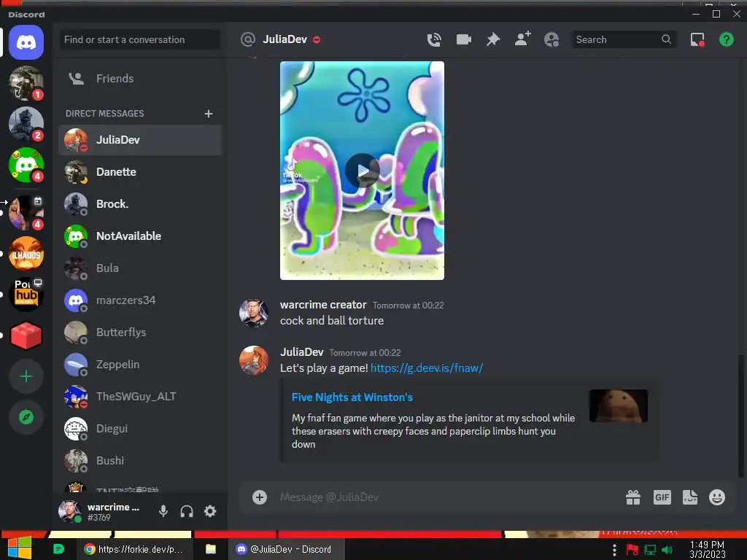The height and width of the screenshot is (560, 747).
Task: Open user settings gear
Action: pyautogui.click(x=210, y=511)
